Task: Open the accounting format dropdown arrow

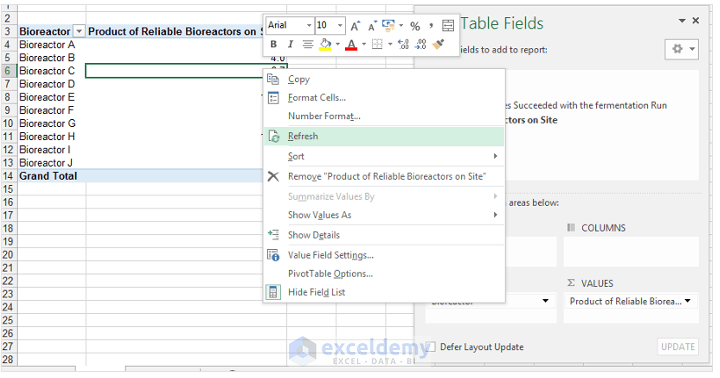Action: (401, 26)
